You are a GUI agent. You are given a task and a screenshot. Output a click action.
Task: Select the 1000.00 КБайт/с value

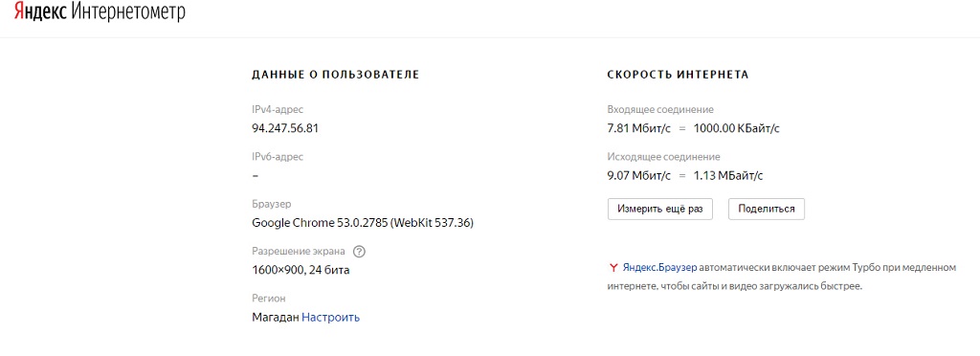click(x=737, y=128)
